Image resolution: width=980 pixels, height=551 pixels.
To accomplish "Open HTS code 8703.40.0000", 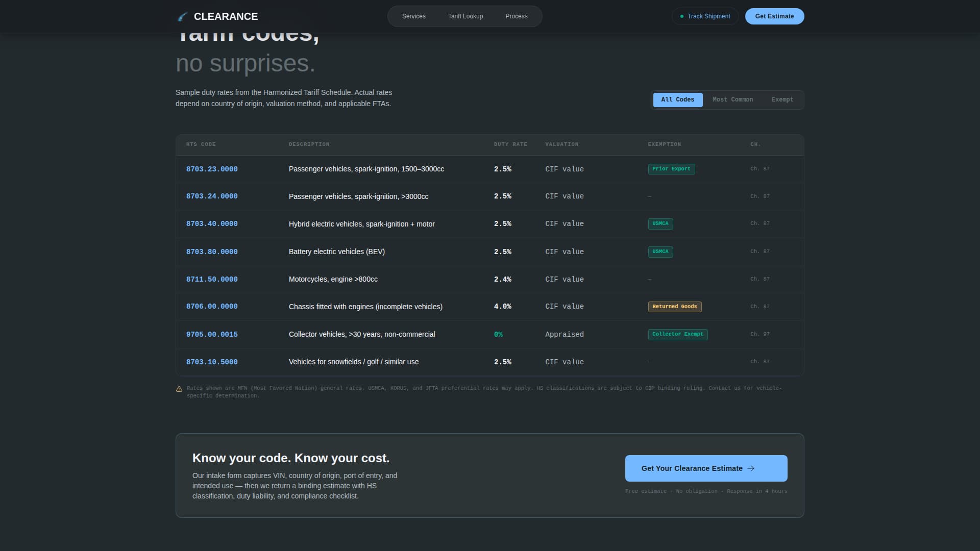I will tap(212, 224).
